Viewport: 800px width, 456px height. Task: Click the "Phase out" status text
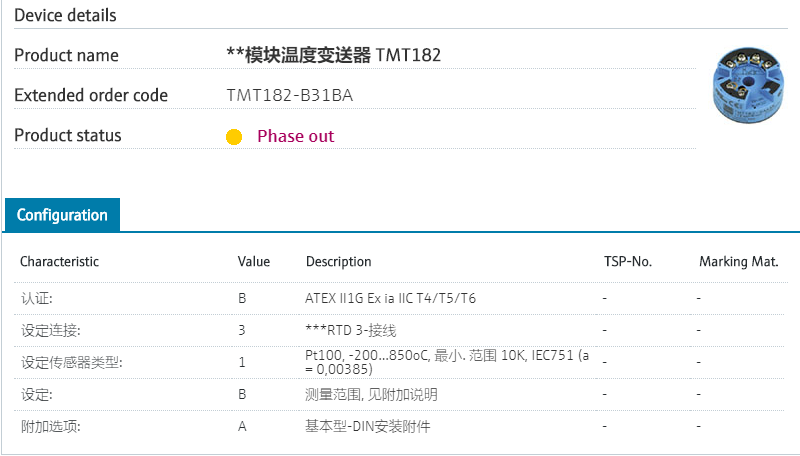click(x=295, y=136)
